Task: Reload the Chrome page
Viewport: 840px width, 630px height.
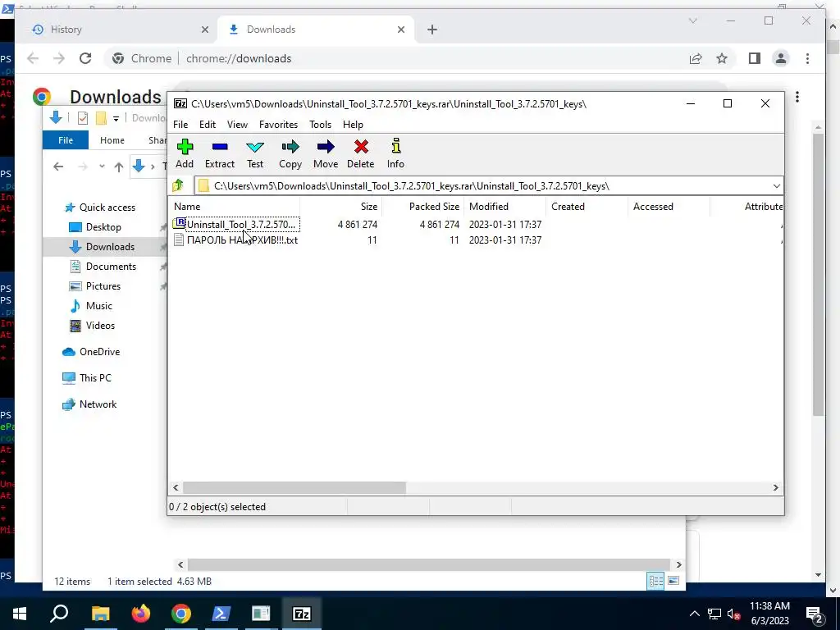Action: (85, 58)
